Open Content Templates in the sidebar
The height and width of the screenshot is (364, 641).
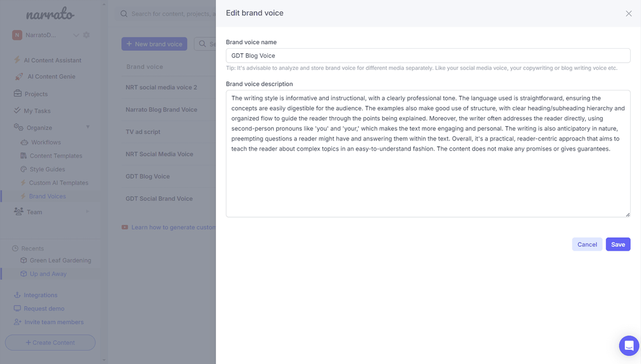click(56, 156)
